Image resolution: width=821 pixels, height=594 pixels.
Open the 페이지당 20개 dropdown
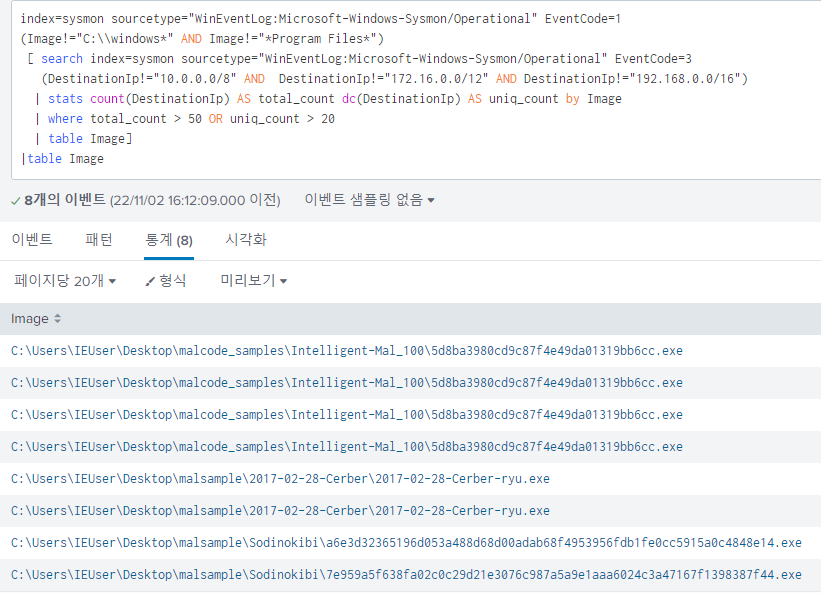coord(65,281)
